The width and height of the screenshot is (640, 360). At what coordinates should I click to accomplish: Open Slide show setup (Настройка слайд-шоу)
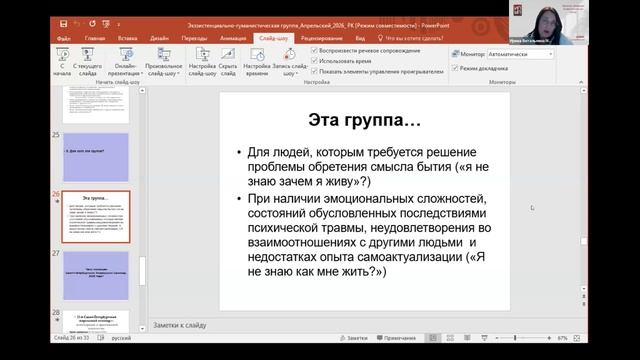pos(202,62)
